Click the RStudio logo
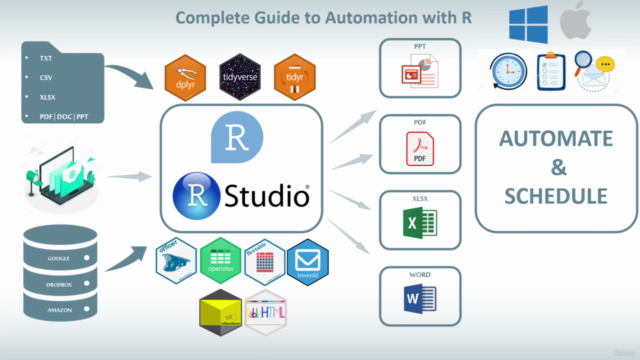This screenshot has height=360, width=640. click(241, 196)
